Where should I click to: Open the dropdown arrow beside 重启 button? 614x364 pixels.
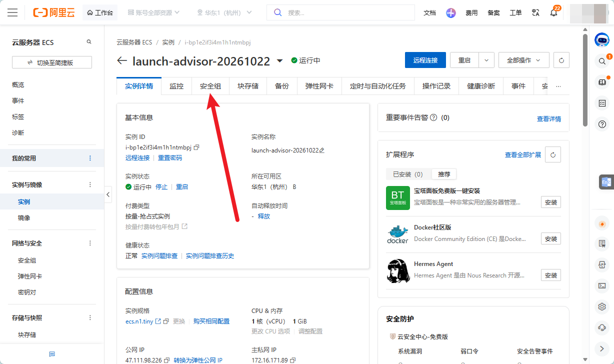486,60
